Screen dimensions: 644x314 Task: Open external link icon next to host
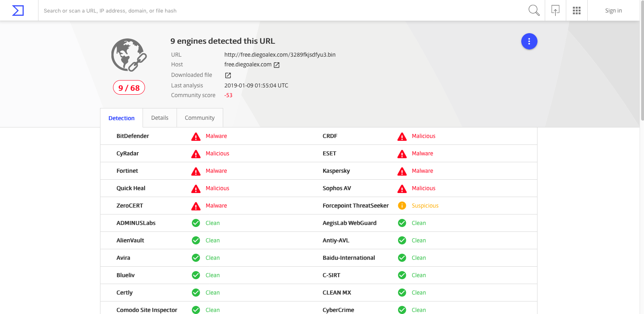(277, 65)
